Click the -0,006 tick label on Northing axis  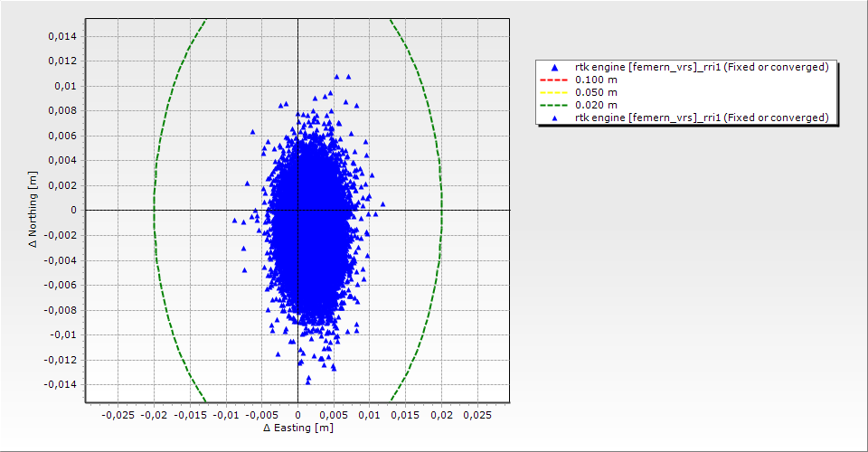coord(60,285)
